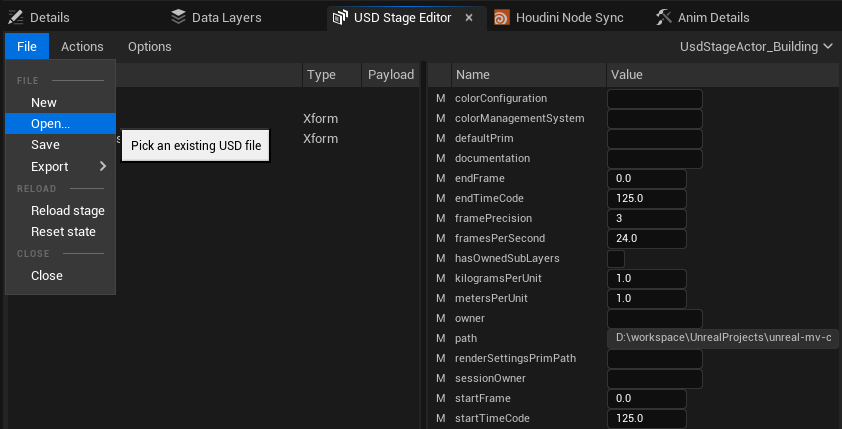Open the Houdini Node Sync tab
This screenshot has height=429, width=842.
click(x=570, y=18)
